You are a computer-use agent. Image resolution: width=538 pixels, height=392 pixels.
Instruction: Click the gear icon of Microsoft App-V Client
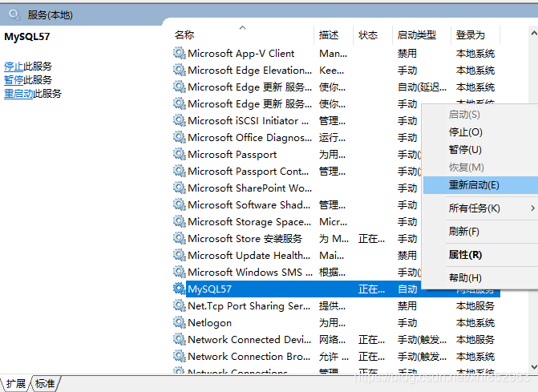pyautogui.click(x=179, y=53)
